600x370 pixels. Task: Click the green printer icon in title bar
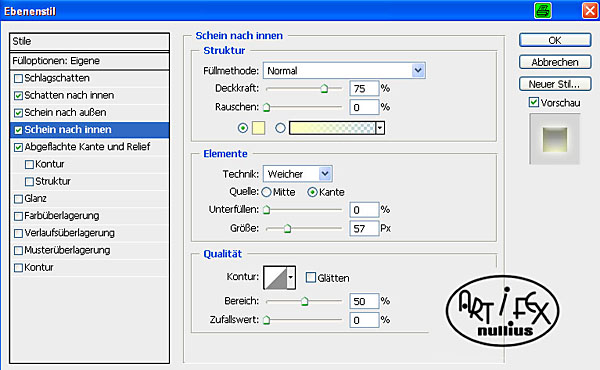pyautogui.click(x=543, y=10)
